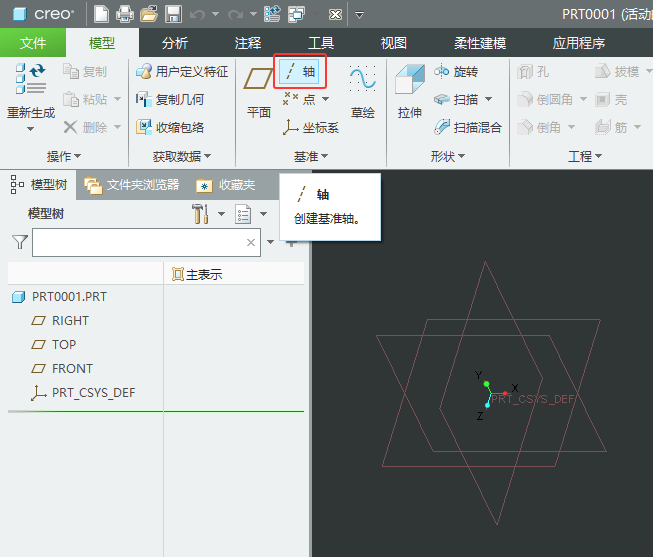Click the 坐标系 coordinate system tool
Screen dimensions: 653x557
pyautogui.click(x=311, y=127)
